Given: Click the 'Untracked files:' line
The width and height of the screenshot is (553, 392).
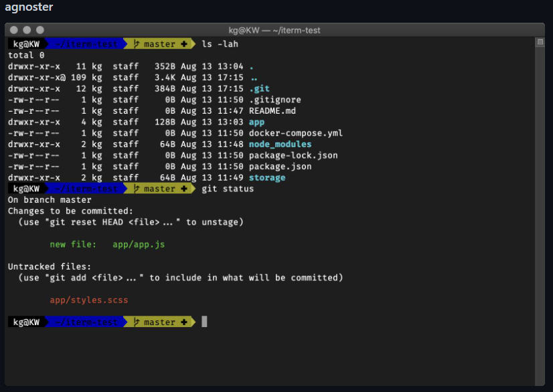Looking at the screenshot, I should 50,267.
